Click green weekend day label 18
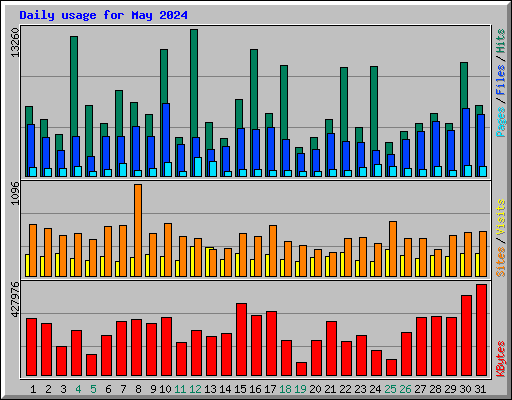512x400 pixels. (x=285, y=389)
